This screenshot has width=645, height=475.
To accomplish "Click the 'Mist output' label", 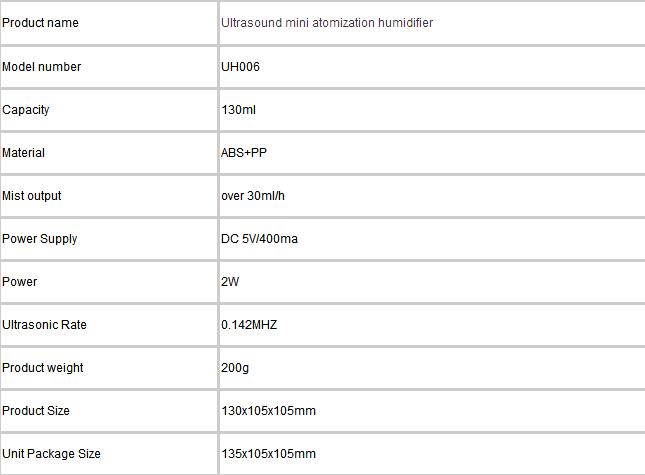I will pyautogui.click(x=32, y=196).
